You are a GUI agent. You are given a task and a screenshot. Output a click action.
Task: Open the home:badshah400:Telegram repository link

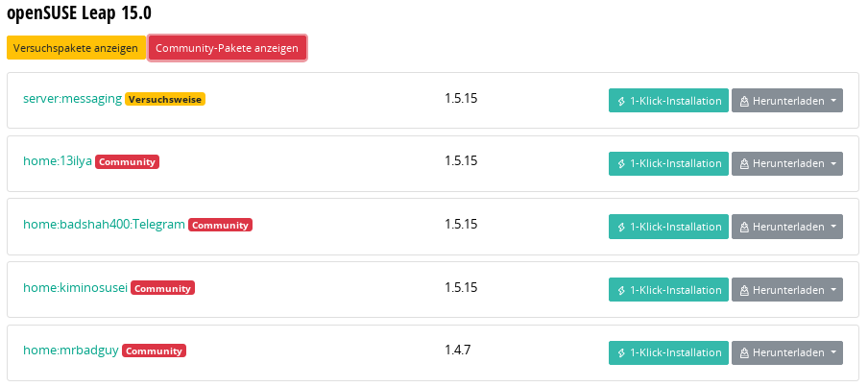coord(104,225)
